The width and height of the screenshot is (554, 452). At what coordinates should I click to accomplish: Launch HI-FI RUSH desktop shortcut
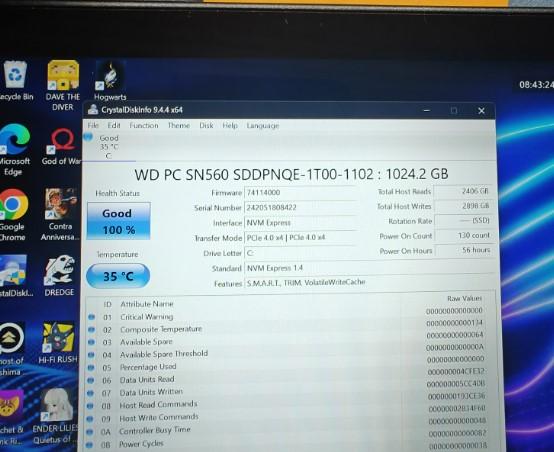(x=58, y=343)
